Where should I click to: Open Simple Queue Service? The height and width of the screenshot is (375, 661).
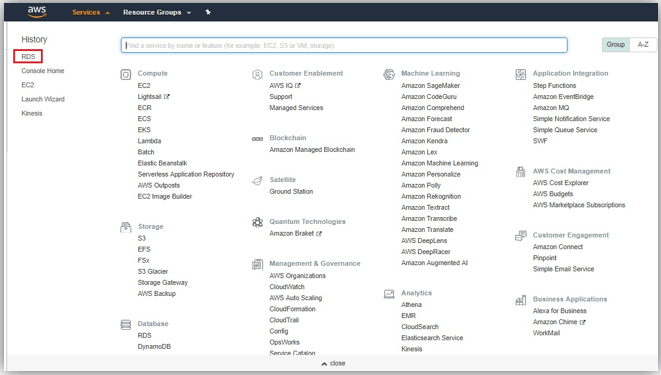coord(565,130)
